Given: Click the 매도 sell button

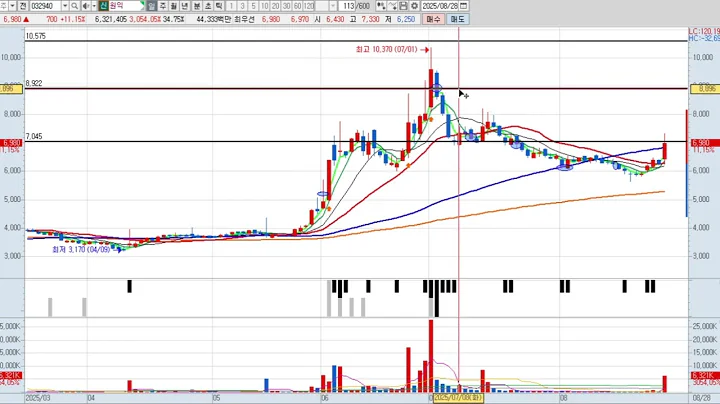Looking at the screenshot, I should (457, 19).
